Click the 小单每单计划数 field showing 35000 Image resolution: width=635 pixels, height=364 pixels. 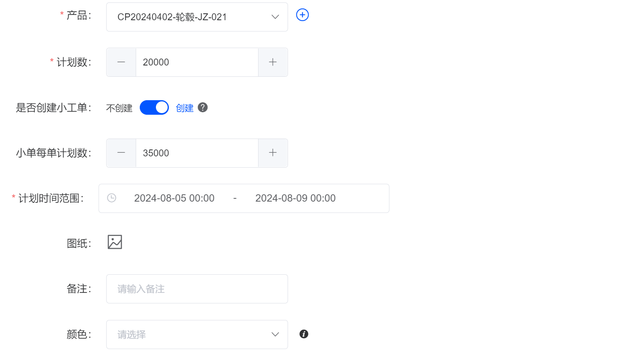click(197, 153)
